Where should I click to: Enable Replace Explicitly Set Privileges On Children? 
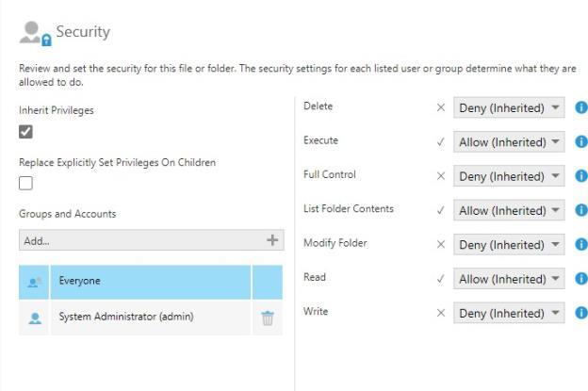[27, 183]
